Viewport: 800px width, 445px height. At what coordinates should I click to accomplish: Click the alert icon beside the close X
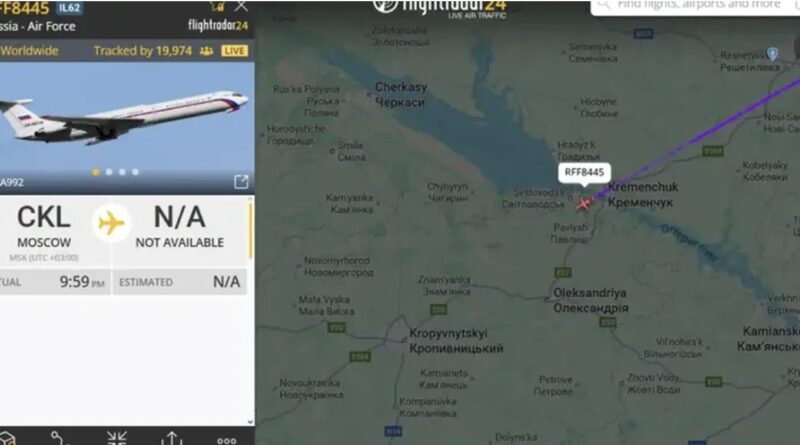(x=217, y=6)
